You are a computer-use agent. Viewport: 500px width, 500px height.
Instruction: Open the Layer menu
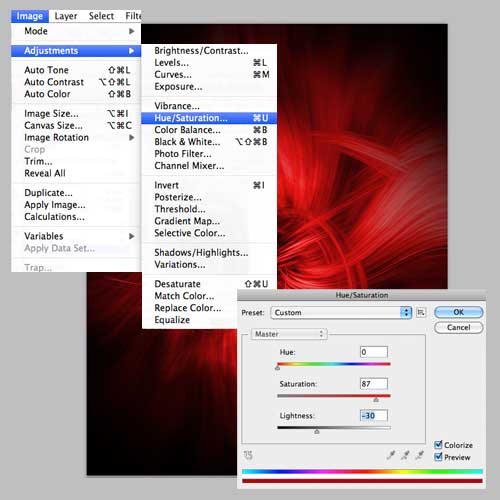coord(66,16)
